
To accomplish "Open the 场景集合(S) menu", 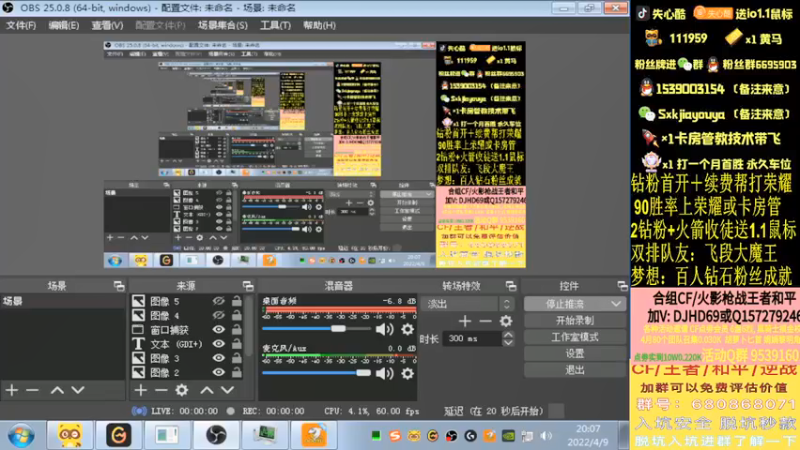I will coord(222,25).
